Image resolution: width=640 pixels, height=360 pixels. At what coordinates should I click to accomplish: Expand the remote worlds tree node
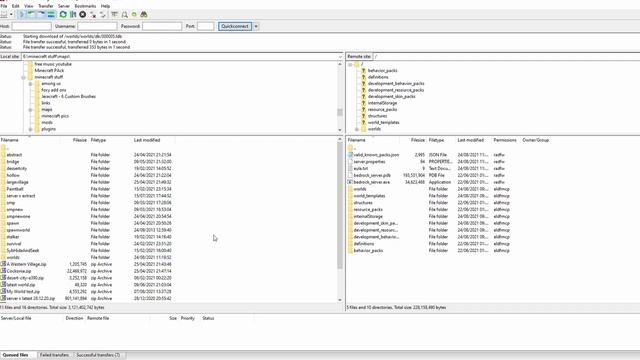[x=357, y=129]
